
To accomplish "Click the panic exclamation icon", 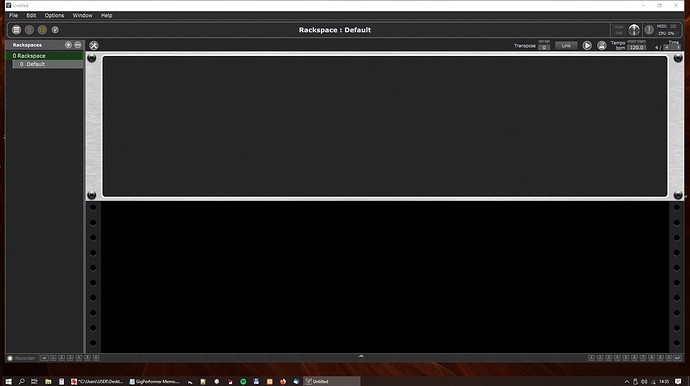I will [649, 30].
